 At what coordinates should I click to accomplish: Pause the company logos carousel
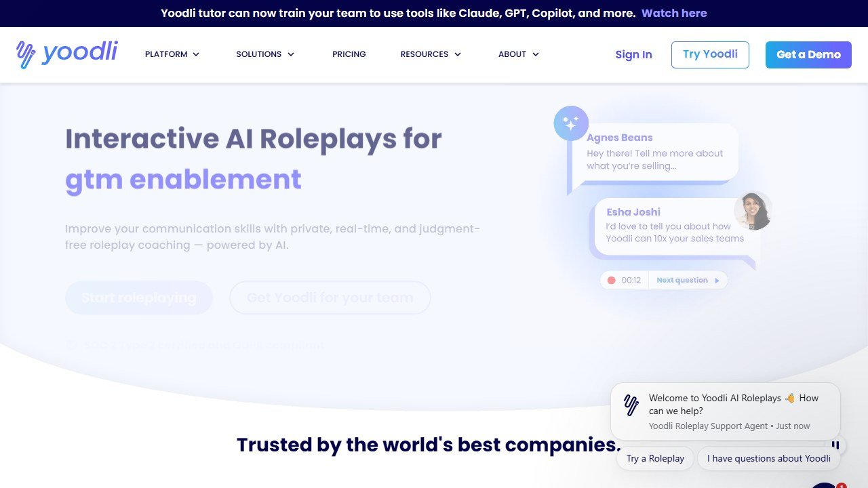[837, 445]
